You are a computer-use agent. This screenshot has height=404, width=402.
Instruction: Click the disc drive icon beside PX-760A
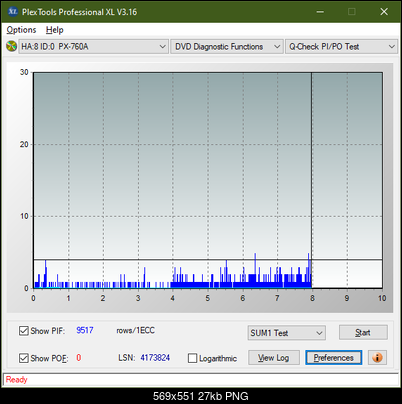[x=11, y=46]
